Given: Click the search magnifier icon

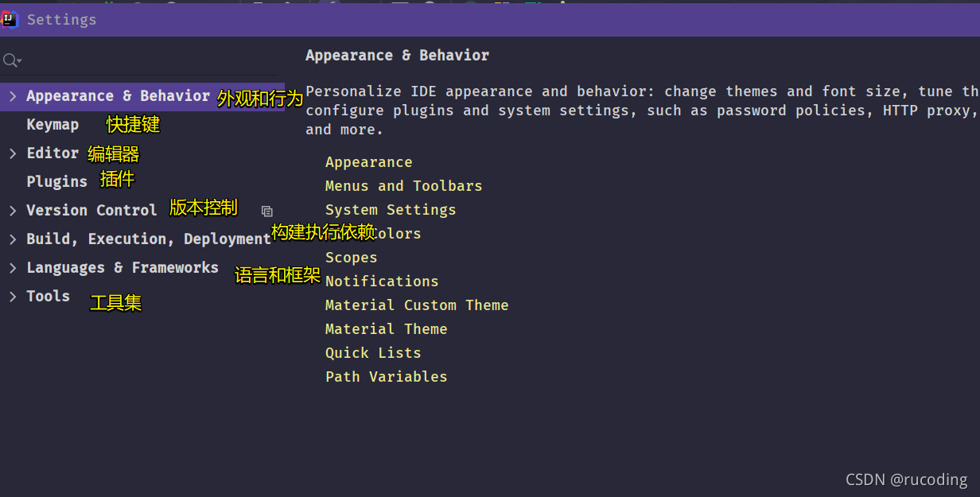Looking at the screenshot, I should pos(11,60).
